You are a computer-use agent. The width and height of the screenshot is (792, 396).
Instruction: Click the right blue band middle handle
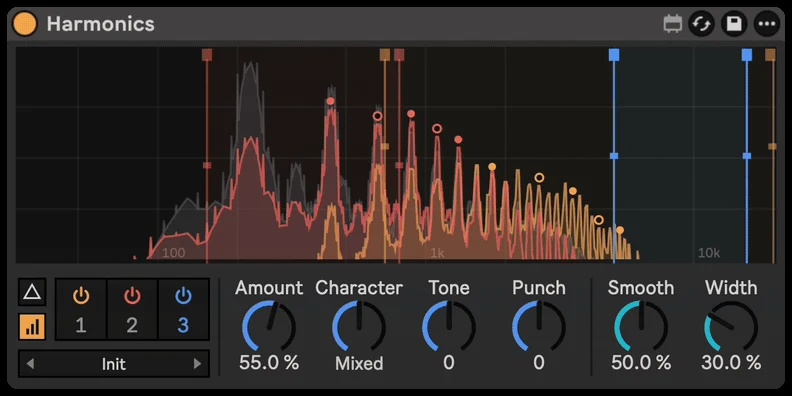click(747, 156)
